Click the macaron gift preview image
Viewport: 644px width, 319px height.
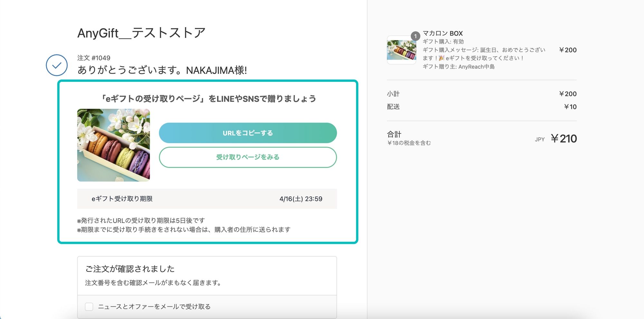pyautogui.click(x=113, y=144)
